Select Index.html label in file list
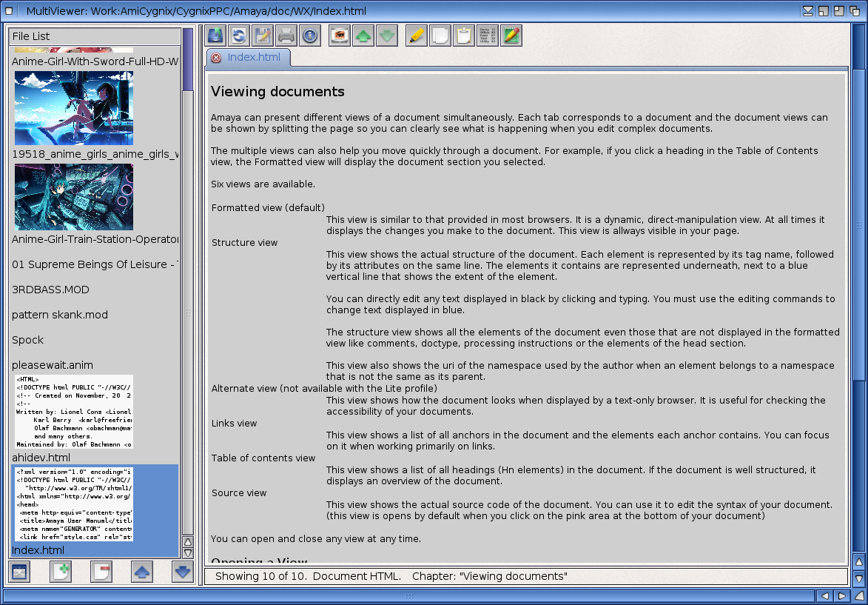 click(x=38, y=550)
